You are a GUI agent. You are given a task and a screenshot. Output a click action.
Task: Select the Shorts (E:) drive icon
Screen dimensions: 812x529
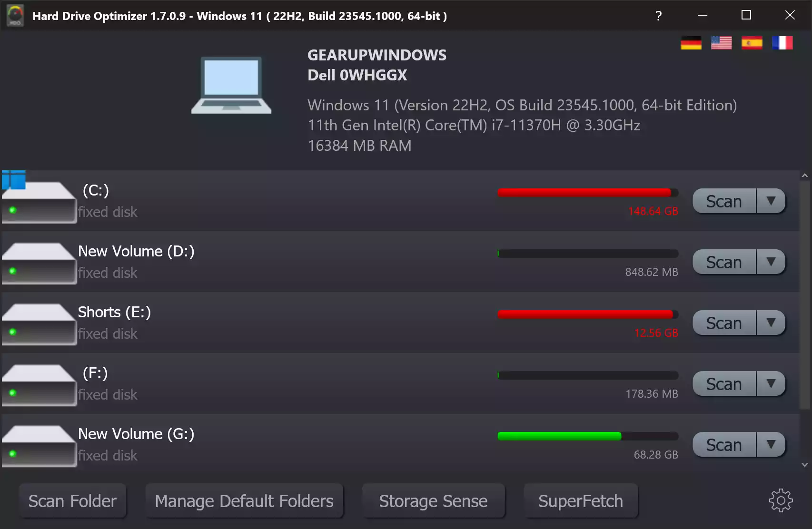(39, 324)
